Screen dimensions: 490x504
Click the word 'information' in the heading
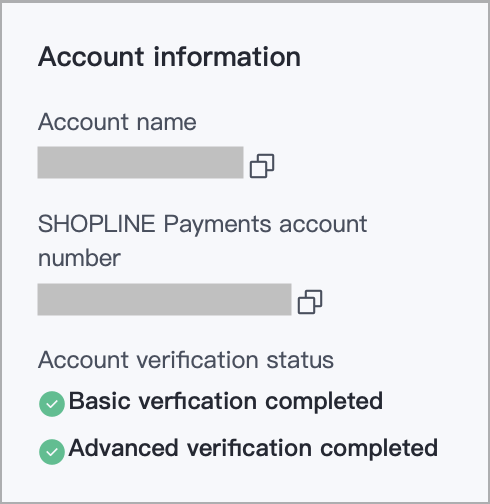(x=227, y=57)
